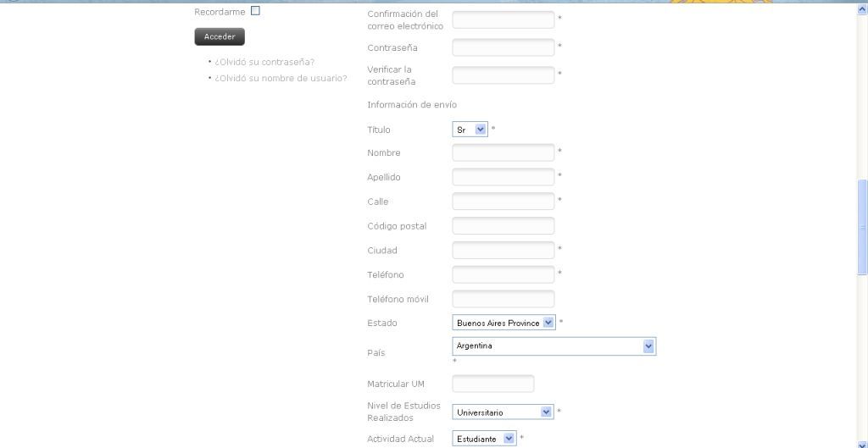Focus the Contraseña input field
The height and width of the screenshot is (448, 868).
click(504, 47)
